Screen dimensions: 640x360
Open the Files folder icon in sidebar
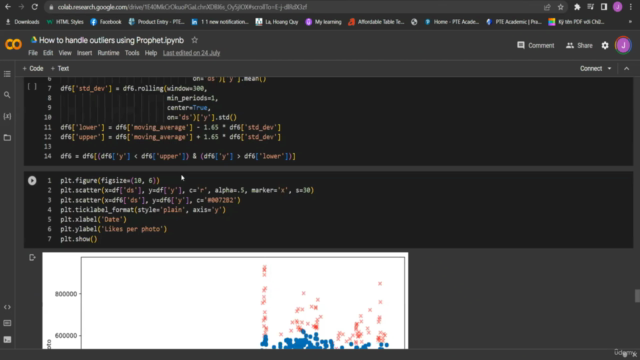[7, 138]
